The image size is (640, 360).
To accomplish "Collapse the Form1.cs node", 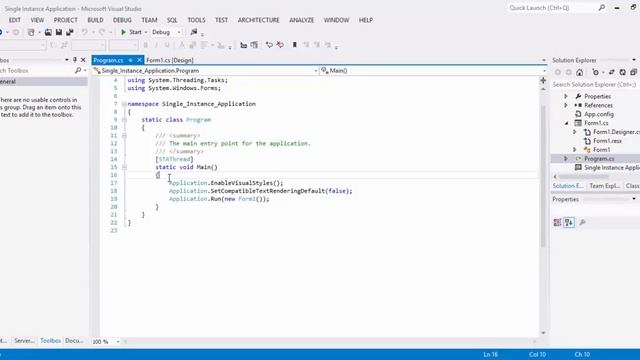I will point(566,123).
